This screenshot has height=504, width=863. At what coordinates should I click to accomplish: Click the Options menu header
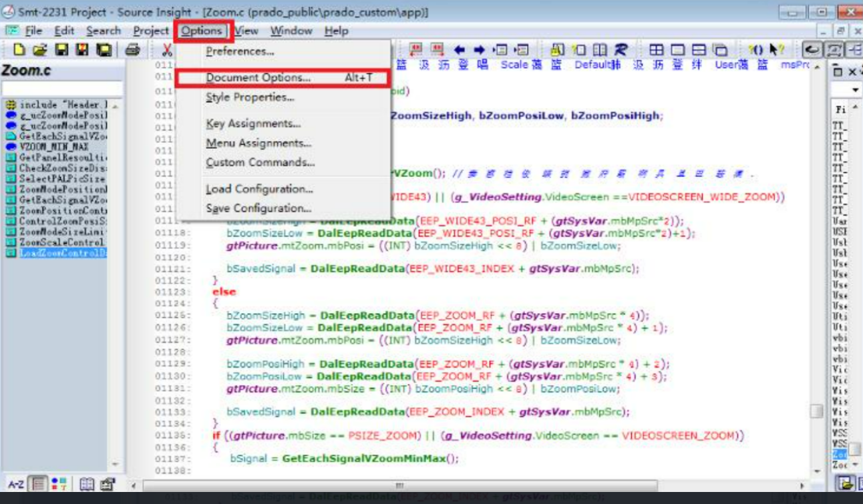pos(201,31)
